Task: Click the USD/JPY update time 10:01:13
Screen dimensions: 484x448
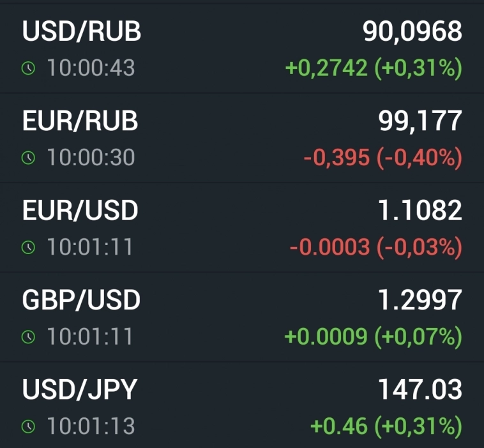Action: (x=91, y=426)
